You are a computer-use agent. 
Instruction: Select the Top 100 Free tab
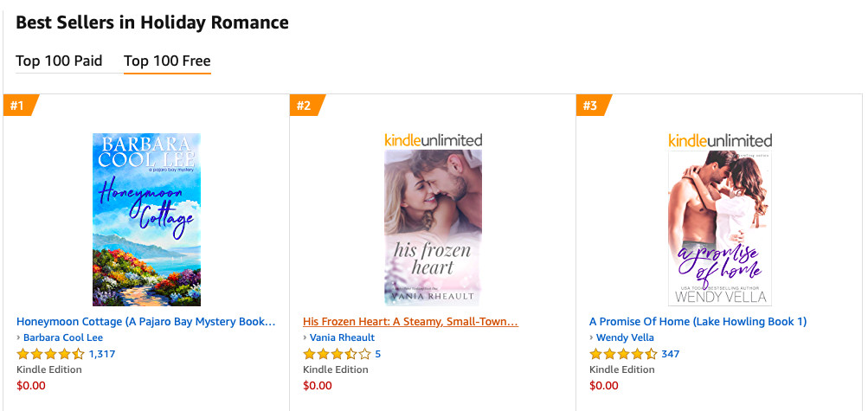point(167,61)
